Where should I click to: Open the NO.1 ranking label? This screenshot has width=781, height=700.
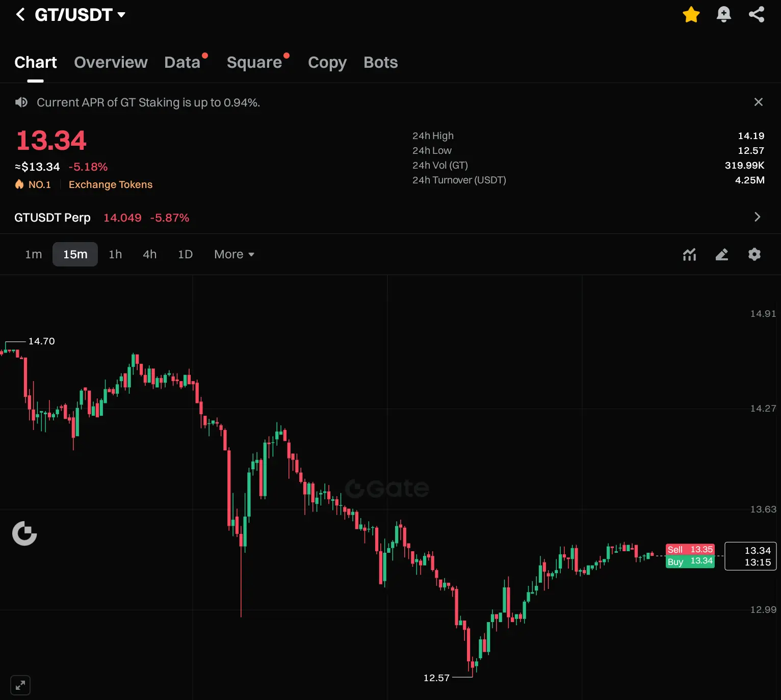tap(40, 184)
